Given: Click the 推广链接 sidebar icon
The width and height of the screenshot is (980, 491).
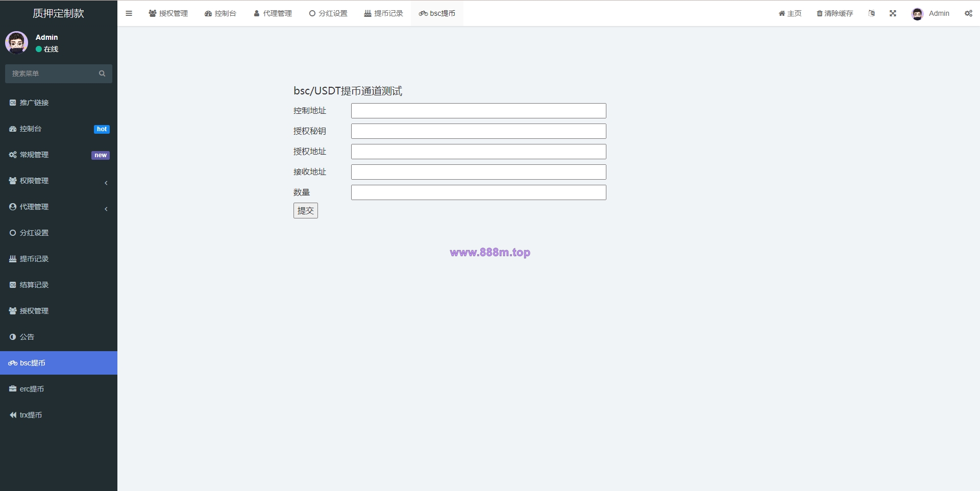Looking at the screenshot, I should click(x=13, y=103).
